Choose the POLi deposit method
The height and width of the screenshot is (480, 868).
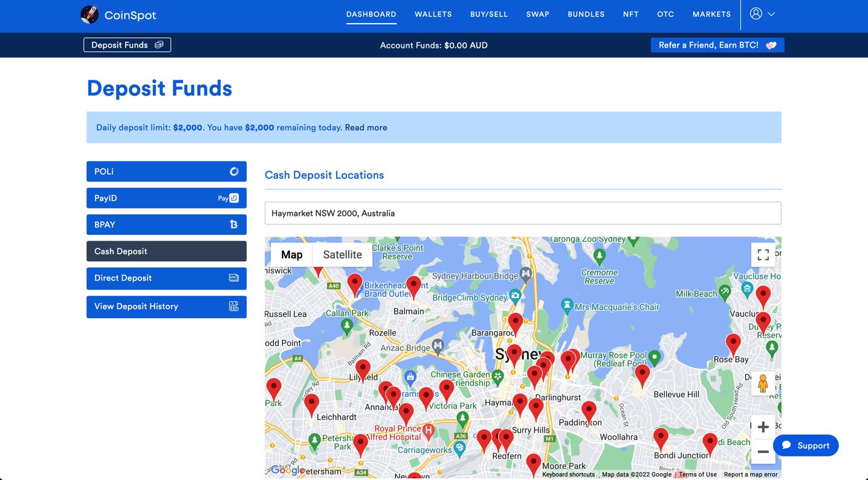point(166,172)
